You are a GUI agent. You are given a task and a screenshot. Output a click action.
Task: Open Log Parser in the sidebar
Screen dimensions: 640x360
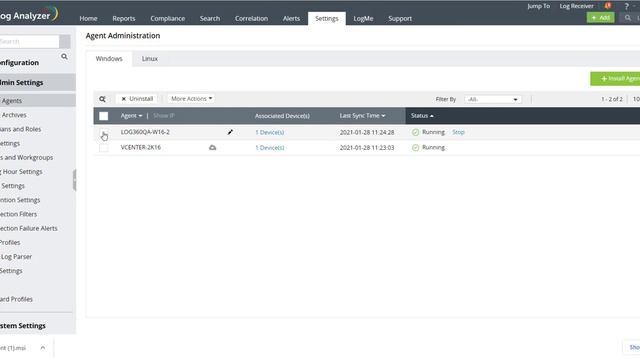pyautogui.click(x=16, y=257)
